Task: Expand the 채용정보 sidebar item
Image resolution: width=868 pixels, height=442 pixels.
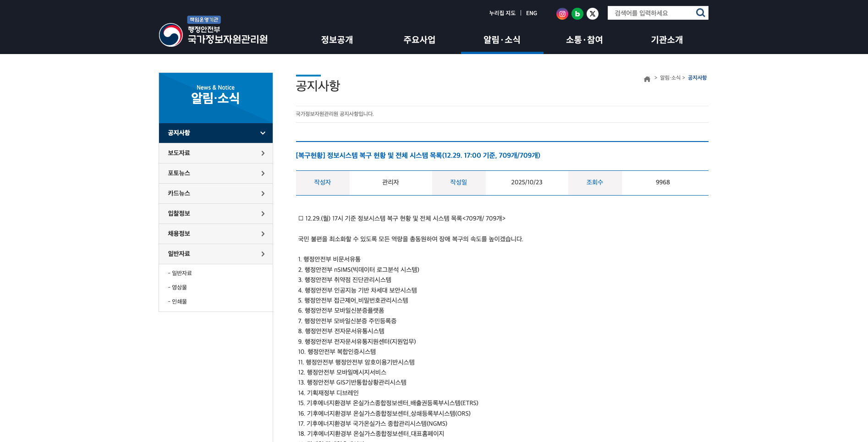Action: coord(215,234)
